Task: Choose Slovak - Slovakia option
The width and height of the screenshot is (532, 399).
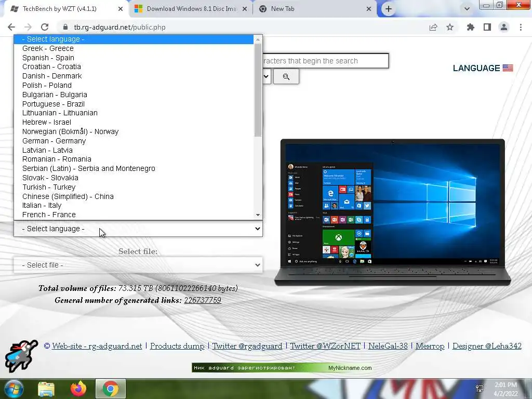Action: coord(134,178)
